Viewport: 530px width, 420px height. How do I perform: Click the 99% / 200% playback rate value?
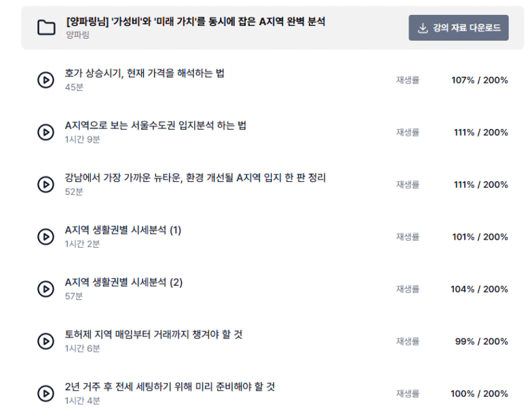(x=481, y=341)
